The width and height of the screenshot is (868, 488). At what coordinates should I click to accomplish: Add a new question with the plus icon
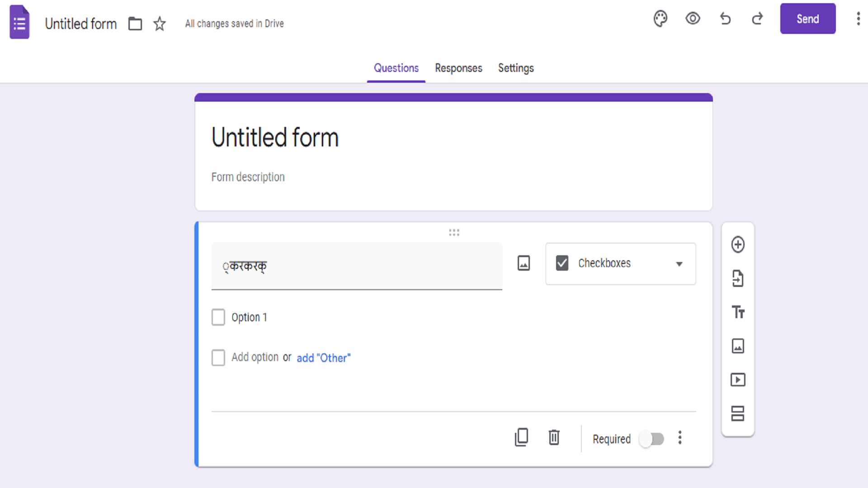(x=738, y=244)
